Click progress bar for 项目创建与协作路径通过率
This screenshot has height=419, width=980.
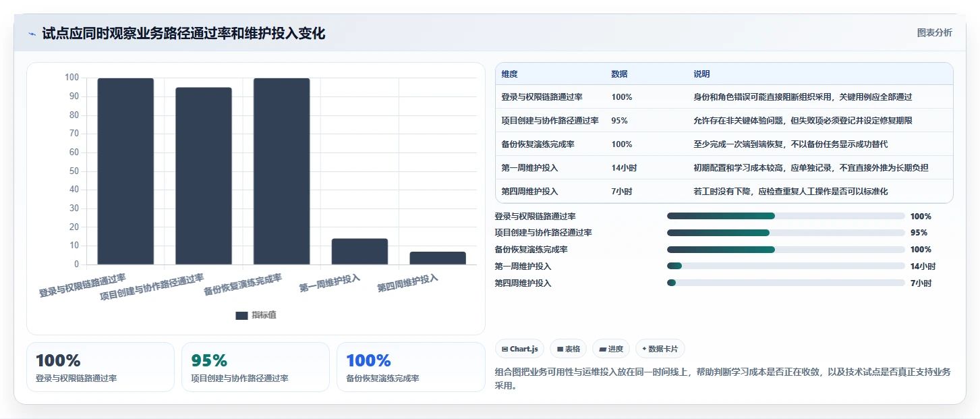click(x=786, y=233)
